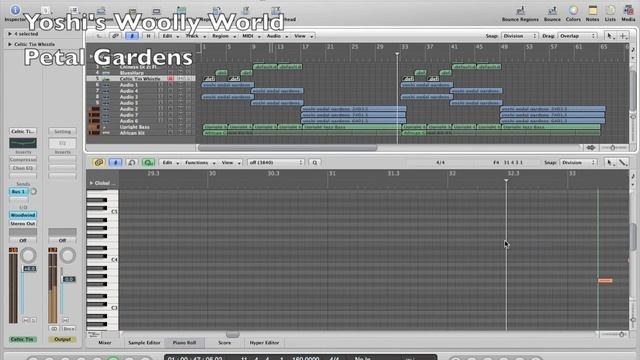Open the Arrange Region menu
This screenshot has height=360, width=640.
click(x=224, y=36)
